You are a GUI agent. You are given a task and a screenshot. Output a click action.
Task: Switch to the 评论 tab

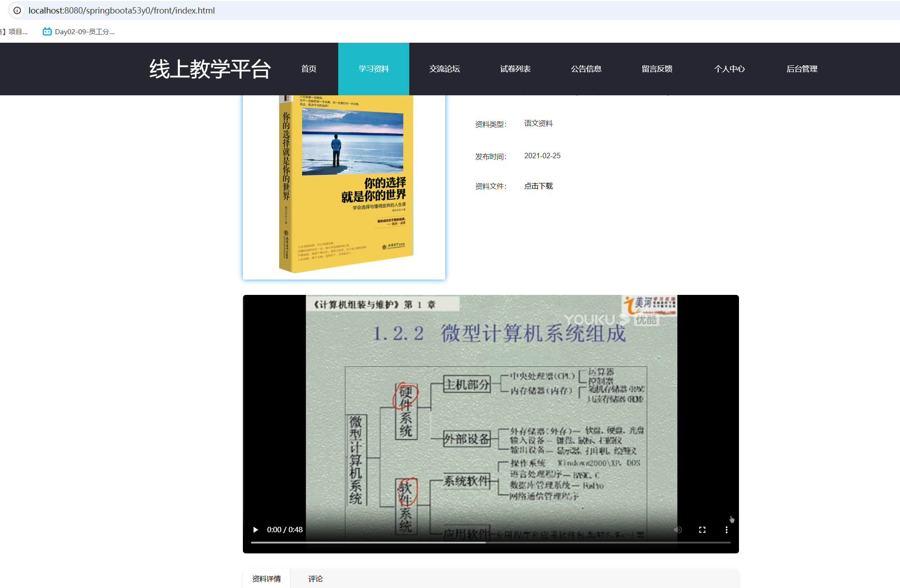click(x=315, y=579)
